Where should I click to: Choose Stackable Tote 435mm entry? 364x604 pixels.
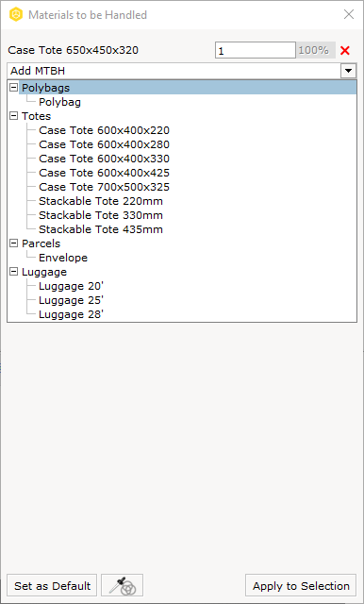coord(100,229)
